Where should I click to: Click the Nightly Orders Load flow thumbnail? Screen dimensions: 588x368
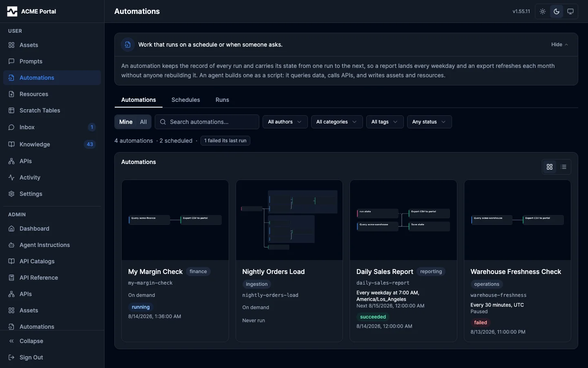click(x=289, y=220)
